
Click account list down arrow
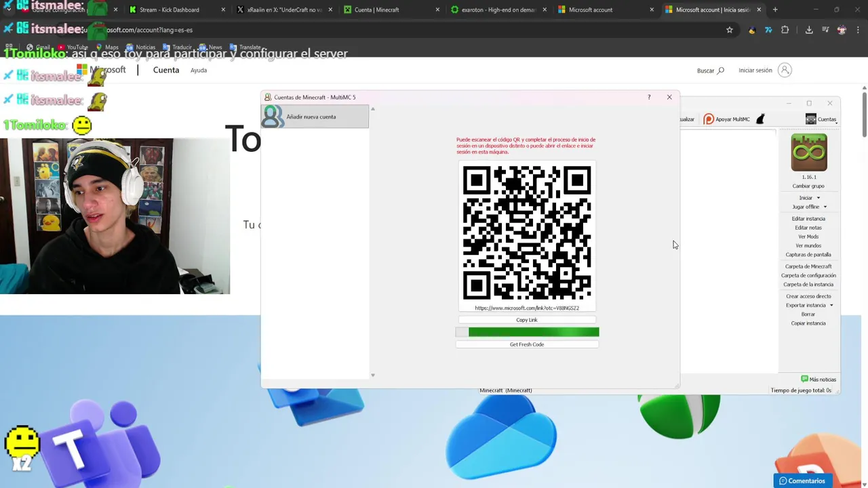pos(372,375)
